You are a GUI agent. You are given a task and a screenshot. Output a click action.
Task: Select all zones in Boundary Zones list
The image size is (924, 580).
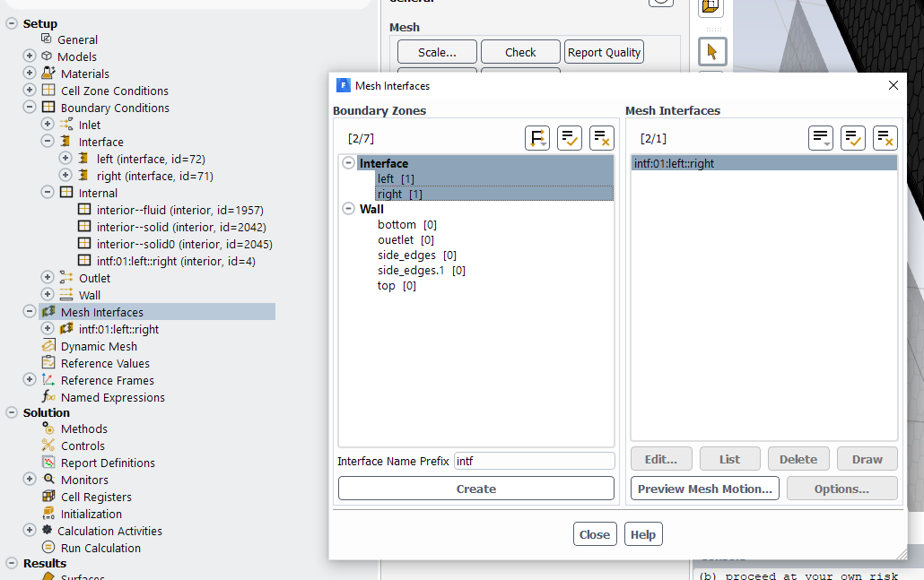pyautogui.click(x=570, y=138)
